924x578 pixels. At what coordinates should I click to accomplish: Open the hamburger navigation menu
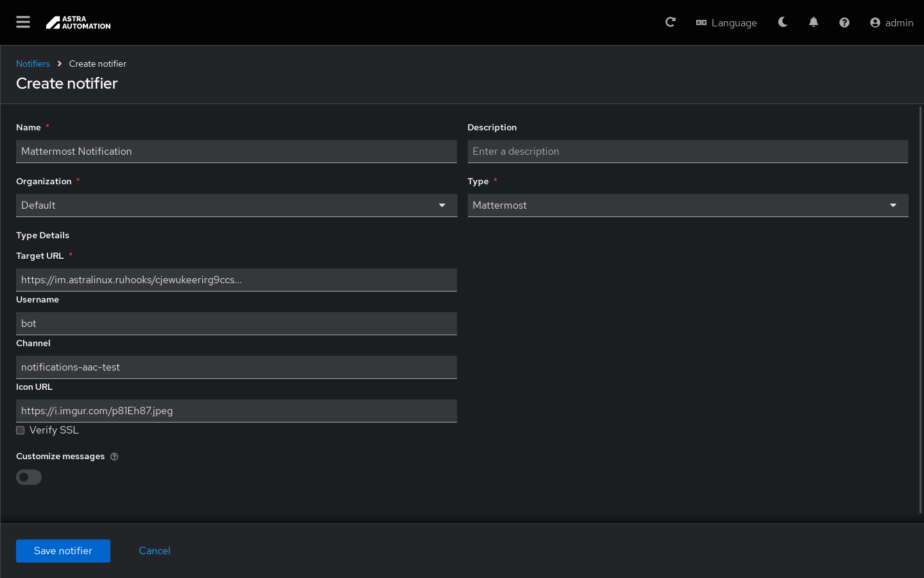click(x=23, y=22)
